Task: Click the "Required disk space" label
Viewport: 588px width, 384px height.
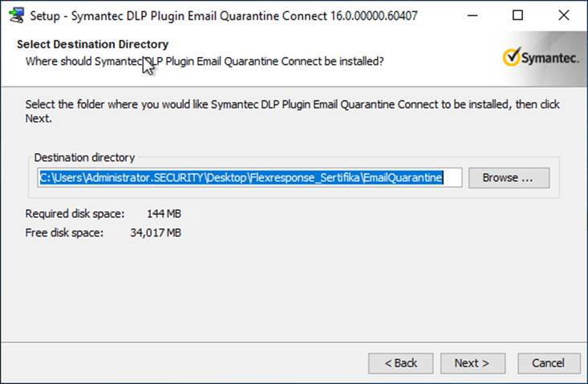Action: coord(75,214)
